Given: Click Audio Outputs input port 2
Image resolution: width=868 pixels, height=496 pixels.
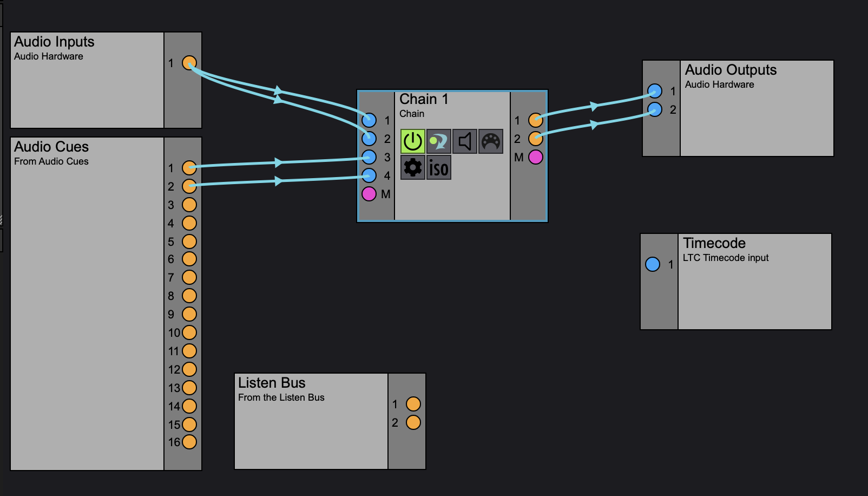Looking at the screenshot, I should pyautogui.click(x=655, y=109).
